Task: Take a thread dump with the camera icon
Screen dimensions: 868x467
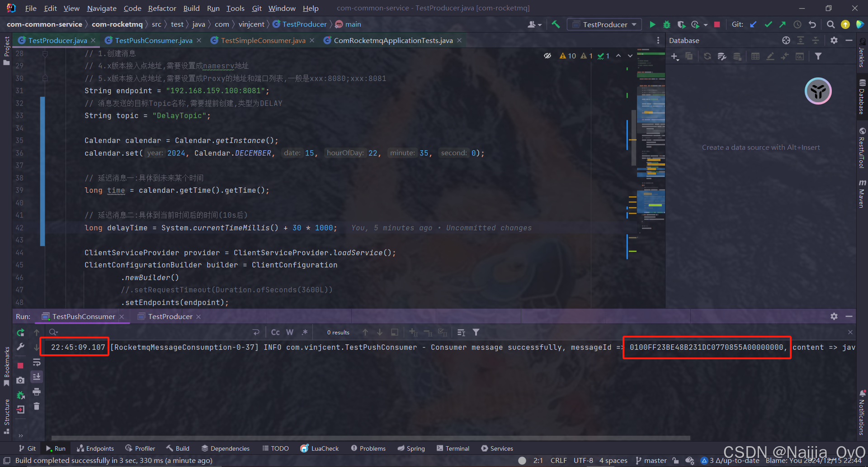Action: (20, 380)
